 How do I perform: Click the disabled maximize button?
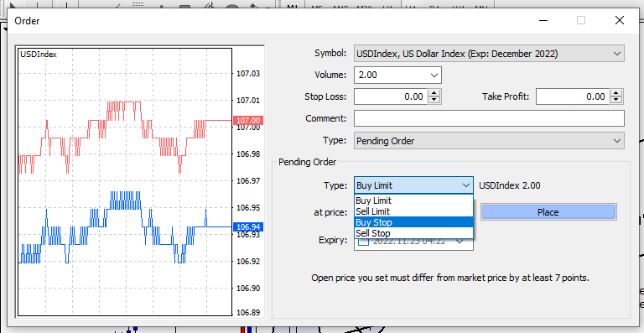point(581,20)
